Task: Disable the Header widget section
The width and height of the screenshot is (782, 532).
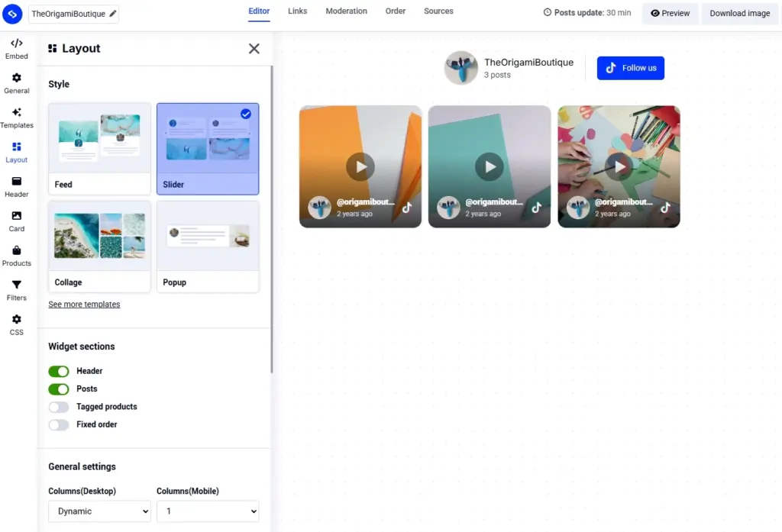Action: point(59,370)
